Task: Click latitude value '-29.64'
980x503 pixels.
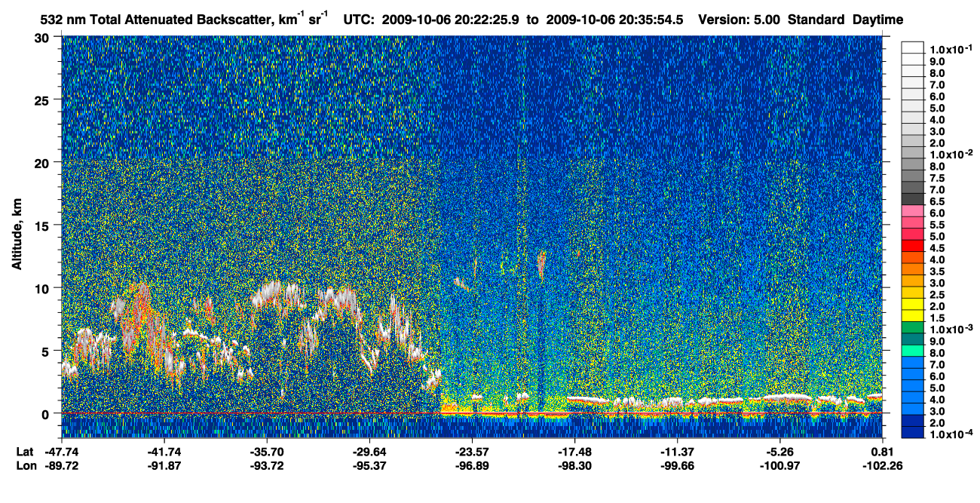Action: point(369,452)
